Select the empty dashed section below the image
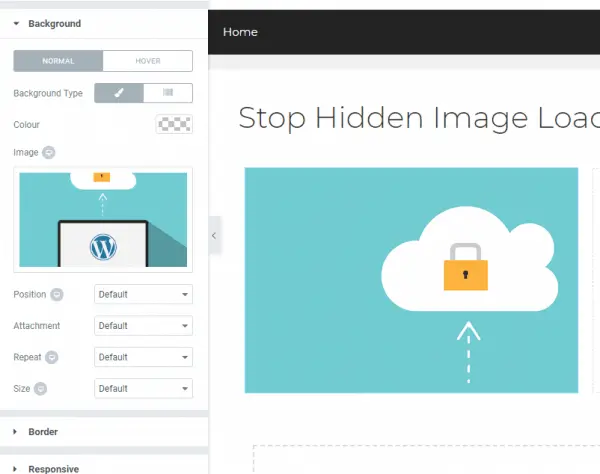This screenshot has height=474, width=600. (426, 459)
